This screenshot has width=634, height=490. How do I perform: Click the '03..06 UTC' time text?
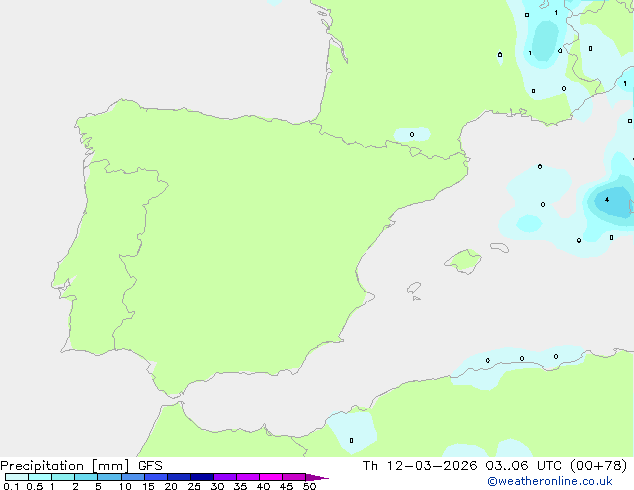[524, 466]
